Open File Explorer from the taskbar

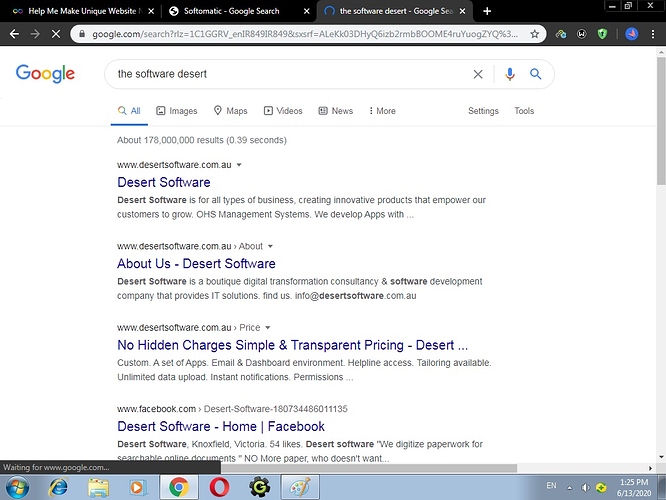click(x=98, y=487)
